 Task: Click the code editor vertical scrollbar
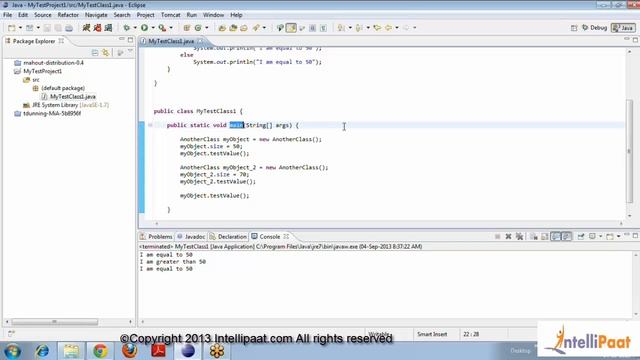pos(629,150)
